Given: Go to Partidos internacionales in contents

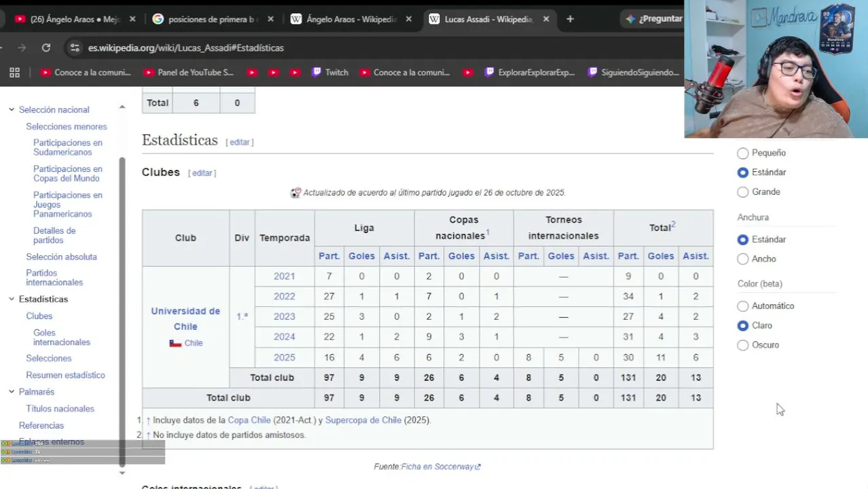Looking at the screenshot, I should pos(54,278).
